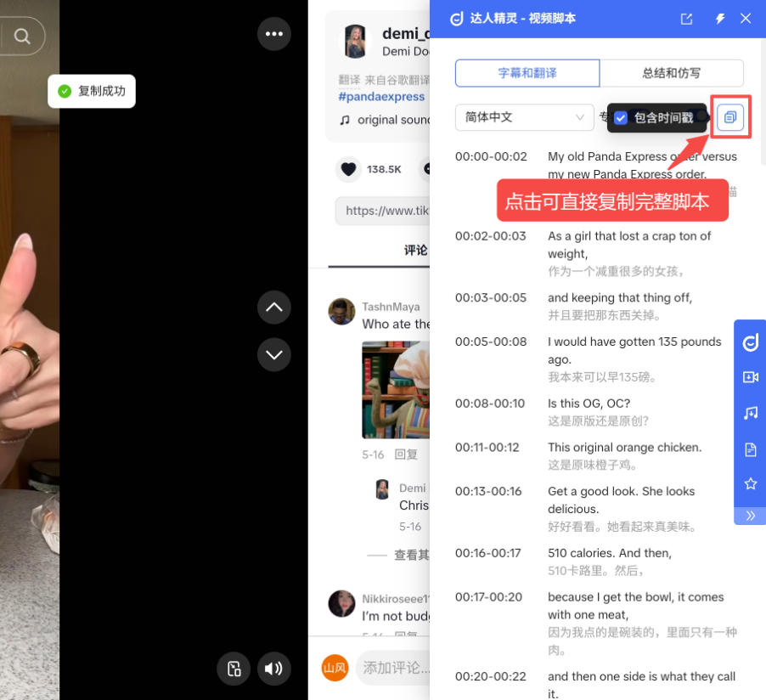This screenshot has width=766, height=700.
Task: Click the star favorite icon in the sidebar
Action: pyautogui.click(x=751, y=484)
